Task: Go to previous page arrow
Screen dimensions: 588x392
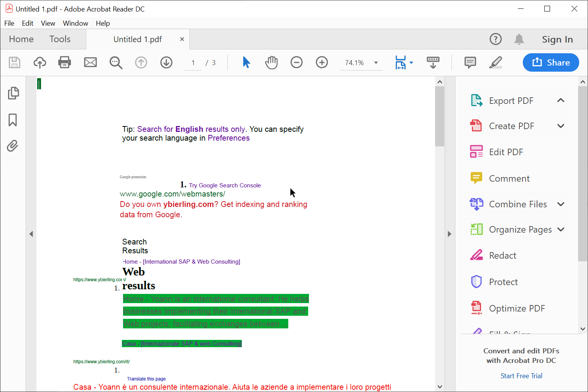Action: (x=141, y=62)
